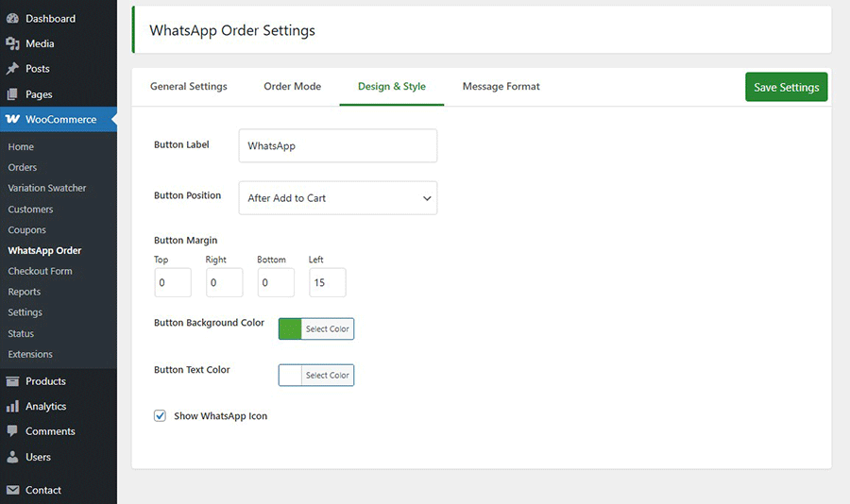Click the Dashboard gauge icon

[x=12, y=19]
